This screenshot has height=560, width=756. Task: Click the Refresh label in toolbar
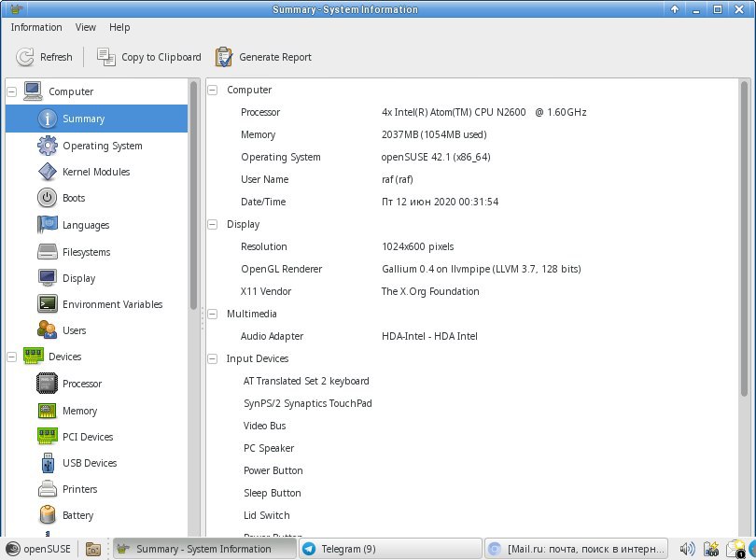(56, 57)
